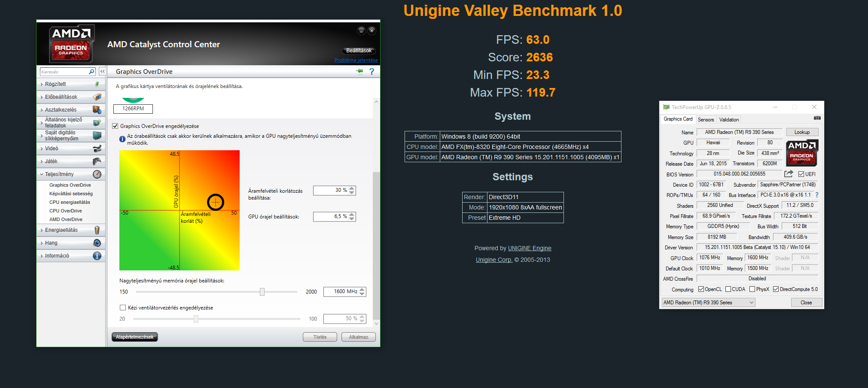Toggle the PhysX checkbox in GPU-Z

coord(752,289)
